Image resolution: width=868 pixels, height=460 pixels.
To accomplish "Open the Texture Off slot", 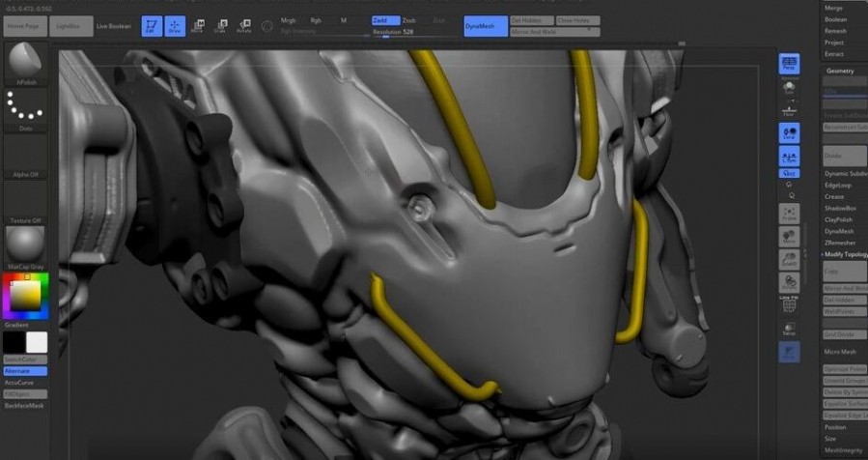I will [25, 202].
